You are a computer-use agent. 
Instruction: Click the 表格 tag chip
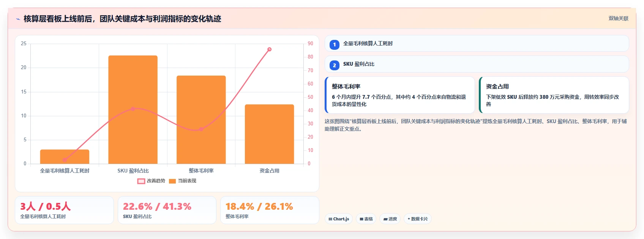(x=366, y=219)
